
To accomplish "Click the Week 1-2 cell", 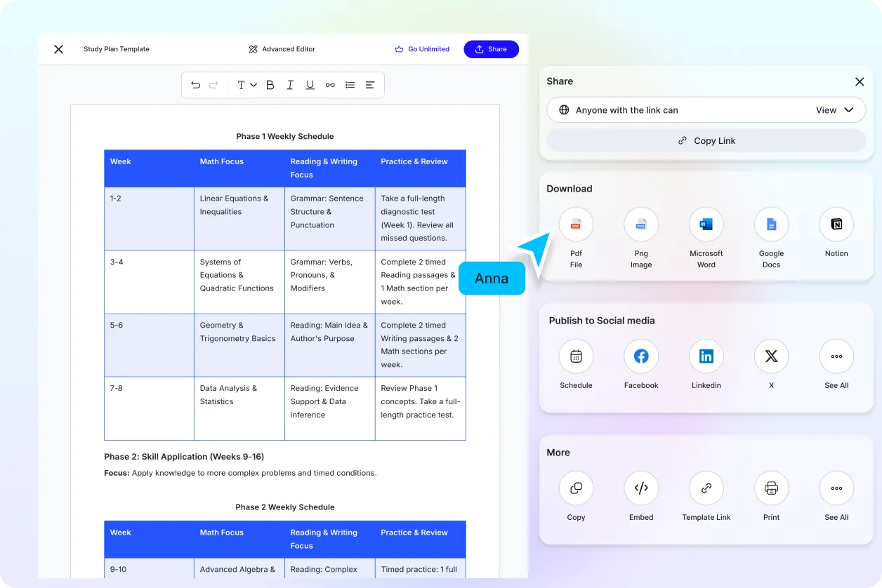I will [x=149, y=219].
